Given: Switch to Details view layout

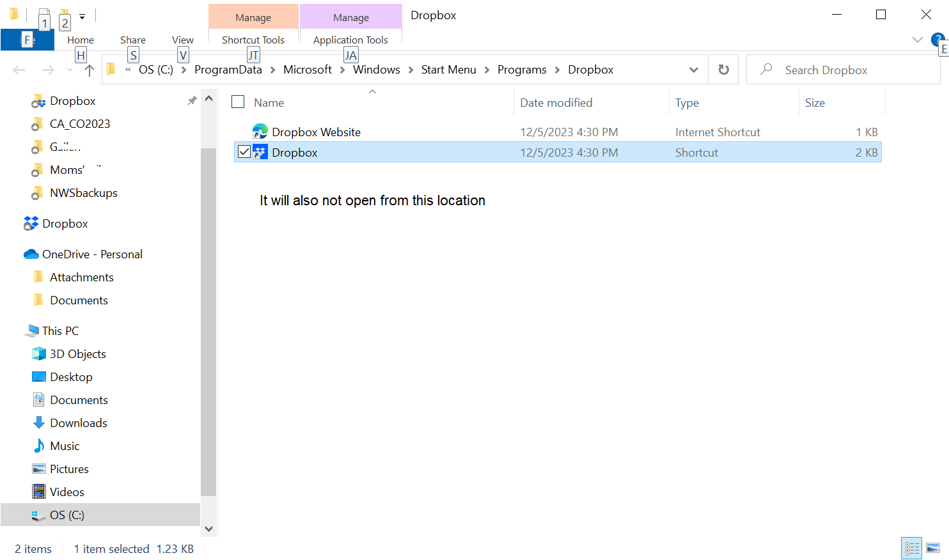Looking at the screenshot, I should (912, 548).
